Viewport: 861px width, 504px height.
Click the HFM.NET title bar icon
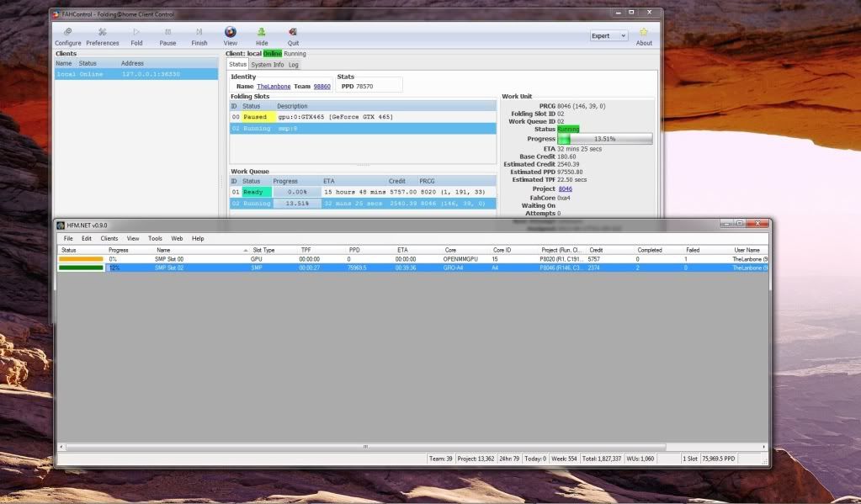coord(61,225)
